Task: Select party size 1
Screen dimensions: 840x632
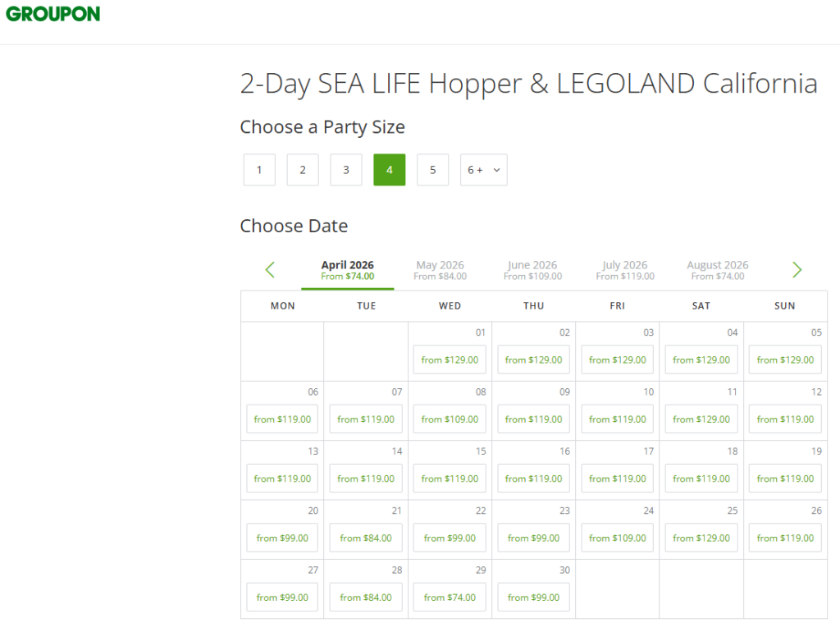Action: pos(259,170)
